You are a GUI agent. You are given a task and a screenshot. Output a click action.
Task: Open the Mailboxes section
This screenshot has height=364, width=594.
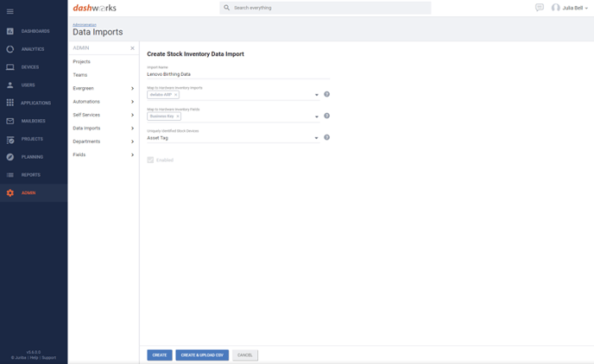[x=34, y=121]
